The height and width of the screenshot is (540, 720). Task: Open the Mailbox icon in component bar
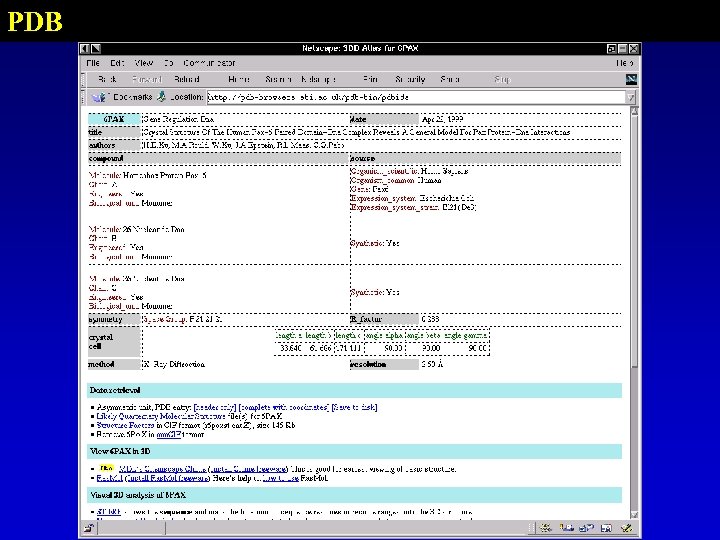566,528
